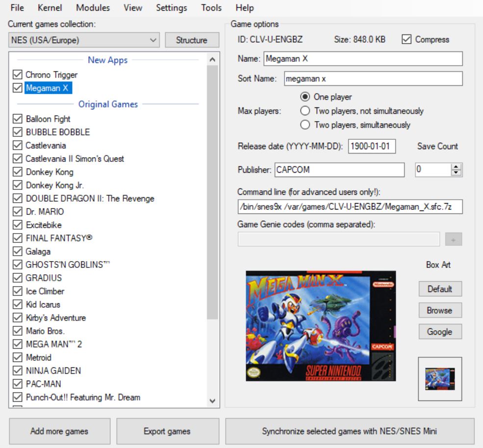Toggle the Castlevania checkbox
483x448 pixels.
click(x=18, y=145)
